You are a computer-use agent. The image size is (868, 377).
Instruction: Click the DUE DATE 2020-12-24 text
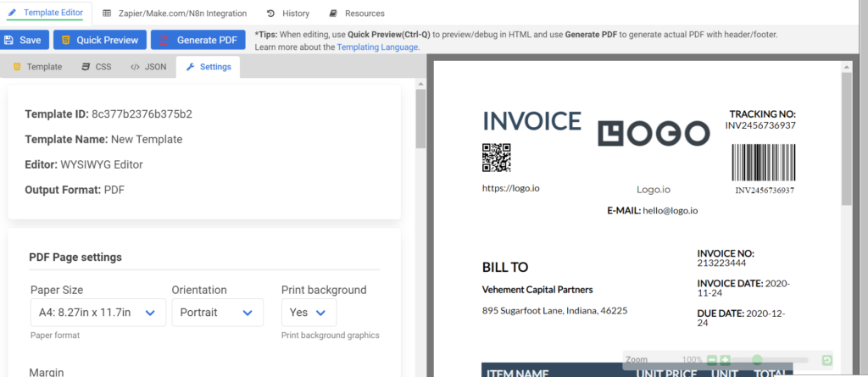click(x=741, y=319)
